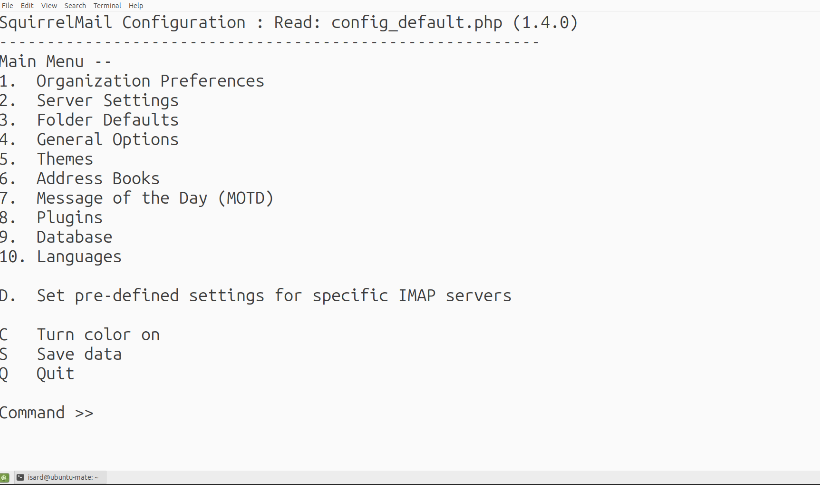Click the Organization Preferences menu line
The height and width of the screenshot is (485, 820).
coord(132,81)
